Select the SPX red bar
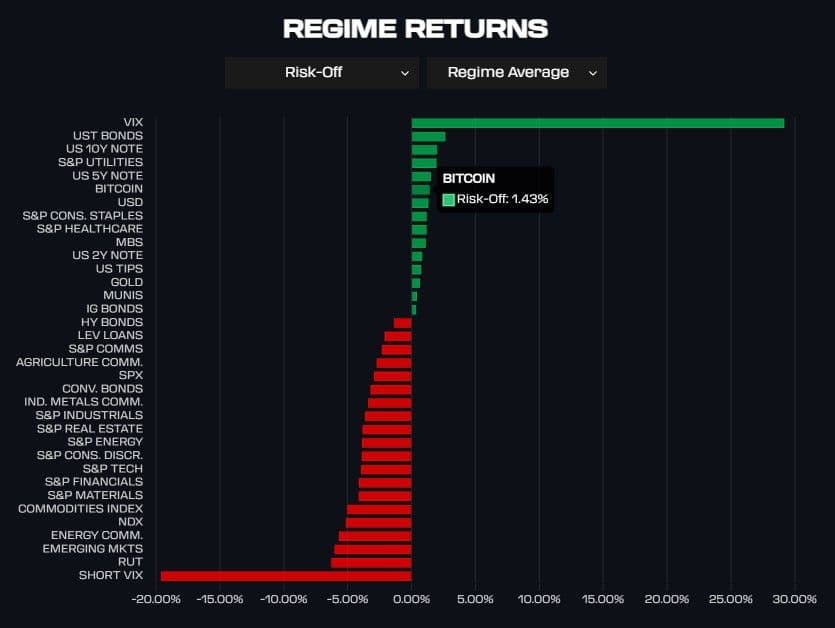Image resolution: width=835 pixels, height=628 pixels. click(392, 376)
